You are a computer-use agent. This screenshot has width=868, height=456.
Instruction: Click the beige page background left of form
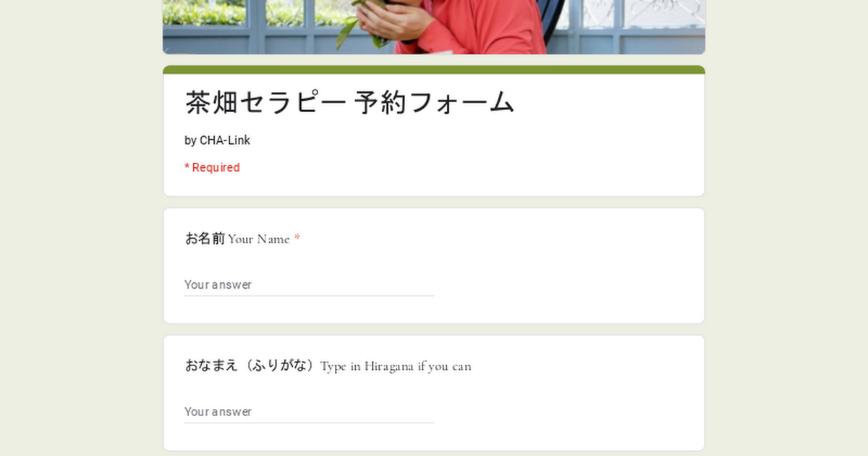tap(80, 253)
